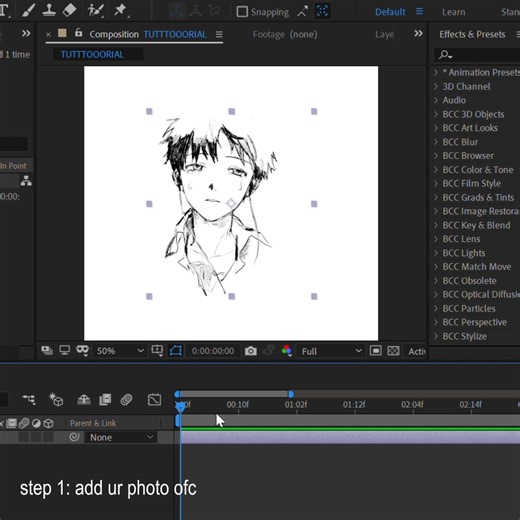Select the Type tool
The image size is (520, 520).
pos(4,10)
